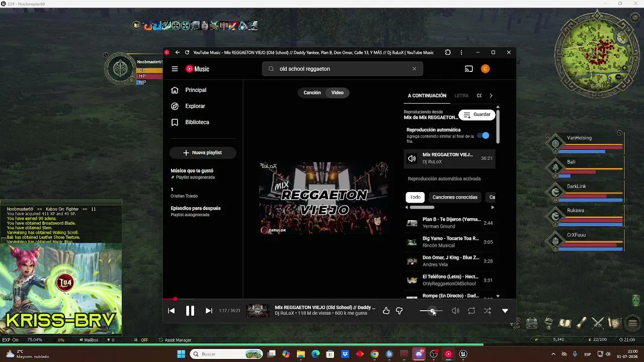Open the cast to device menu
Screen dimensions: 644x362
point(469,69)
